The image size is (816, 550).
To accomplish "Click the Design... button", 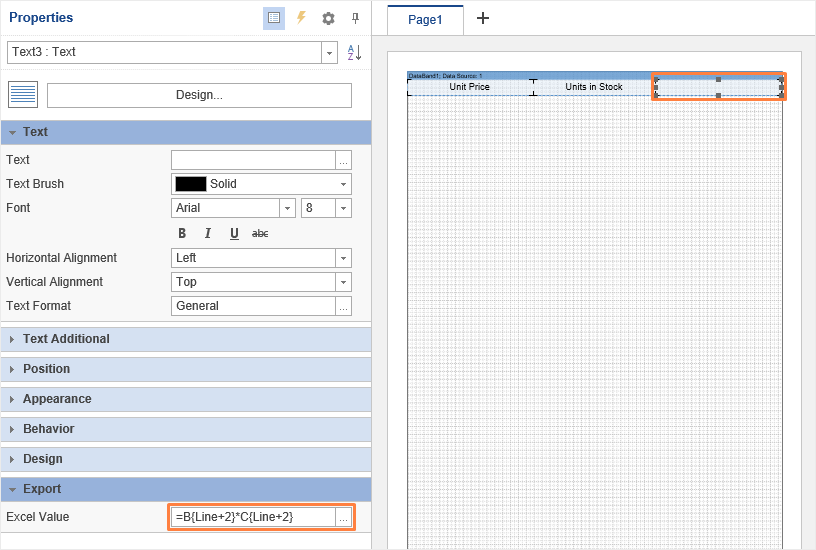I will pyautogui.click(x=199, y=95).
